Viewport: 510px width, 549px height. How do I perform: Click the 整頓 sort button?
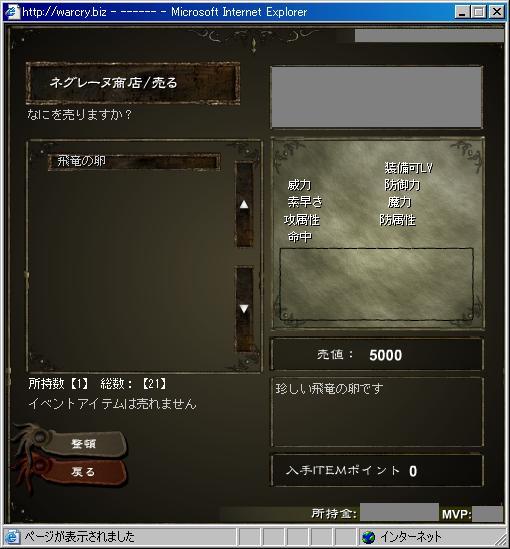[83, 444]
